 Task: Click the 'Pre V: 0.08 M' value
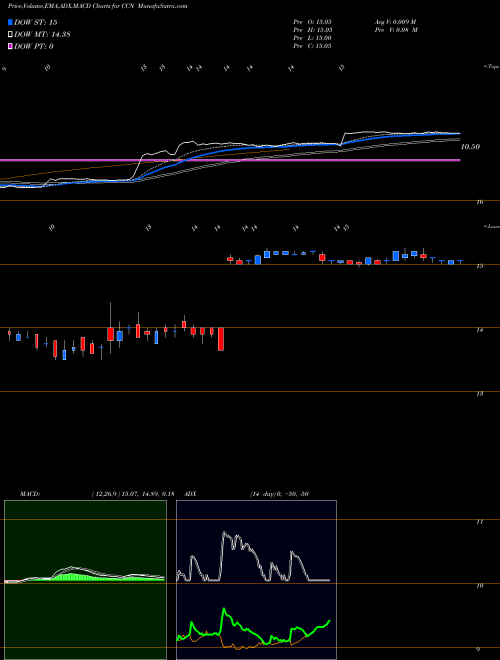[396, 30]
